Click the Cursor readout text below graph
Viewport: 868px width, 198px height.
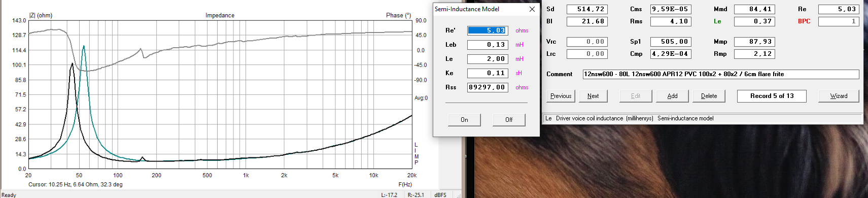(75, 184)
